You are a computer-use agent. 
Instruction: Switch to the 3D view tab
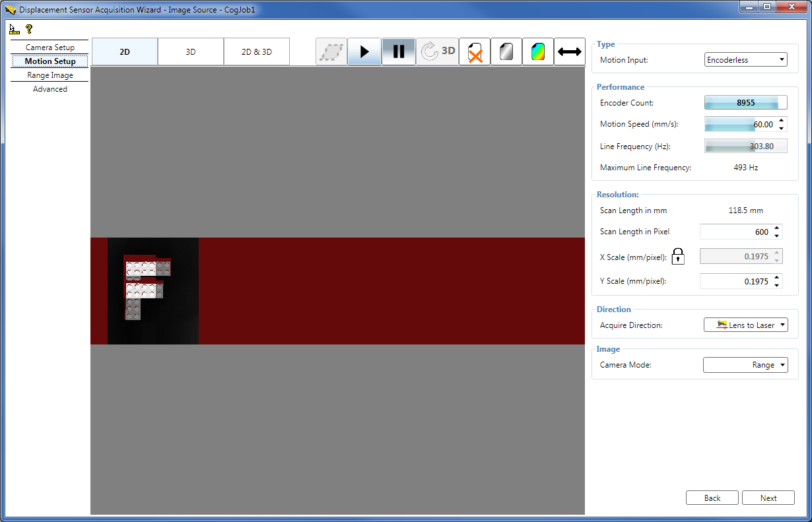190,51
